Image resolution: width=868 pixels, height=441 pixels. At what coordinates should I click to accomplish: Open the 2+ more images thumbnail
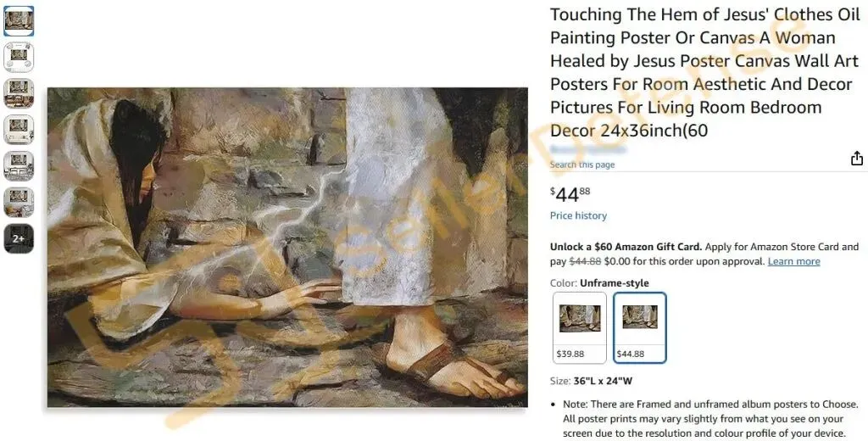(19, 238)
